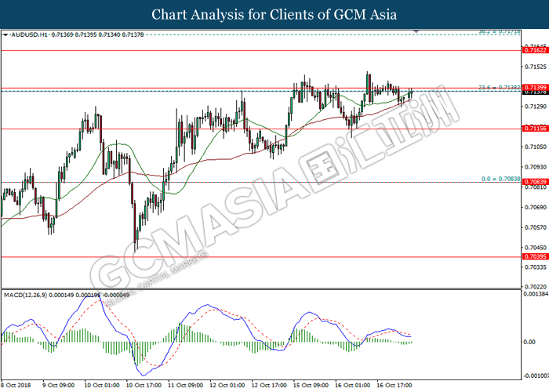
Task: Click the 0.71050 price axis value
Action: pyautogui.click(x=536, y=147)
